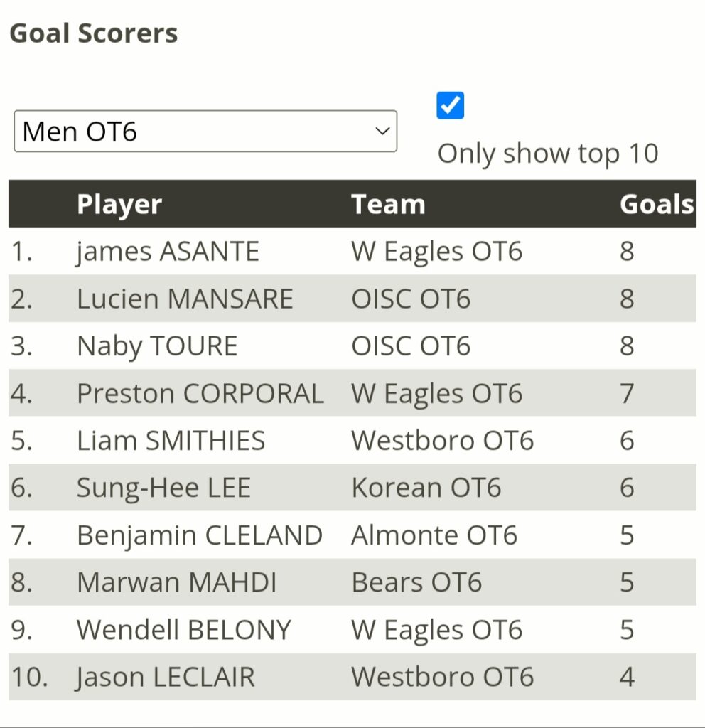Open the Men OT6 division dropdown
Viewport: 705px width, 728px height.
coord(205,131)
